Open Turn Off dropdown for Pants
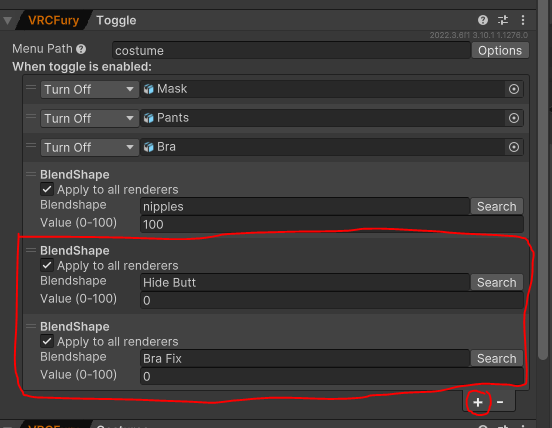The height and width of the screenshot is (428, 552). [89, 118]
